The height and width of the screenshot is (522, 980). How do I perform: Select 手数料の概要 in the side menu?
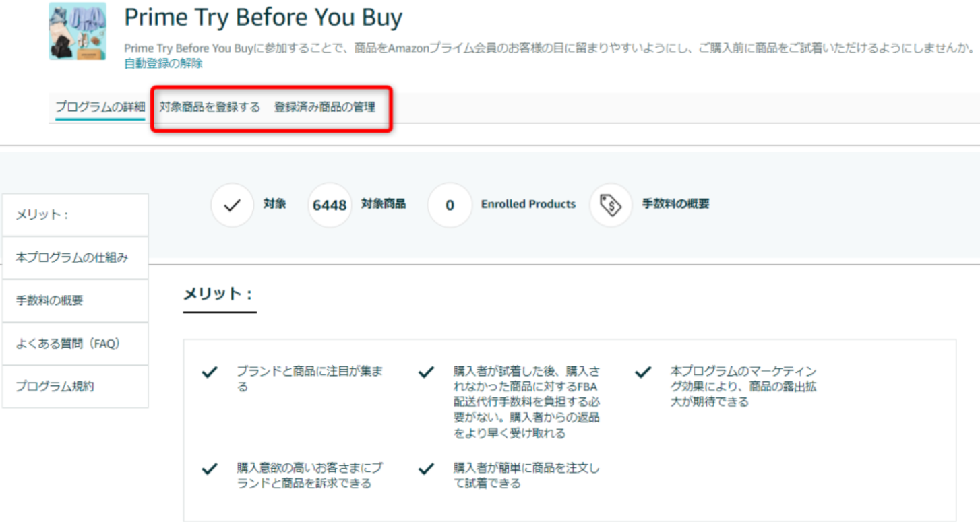pos(75,301)
